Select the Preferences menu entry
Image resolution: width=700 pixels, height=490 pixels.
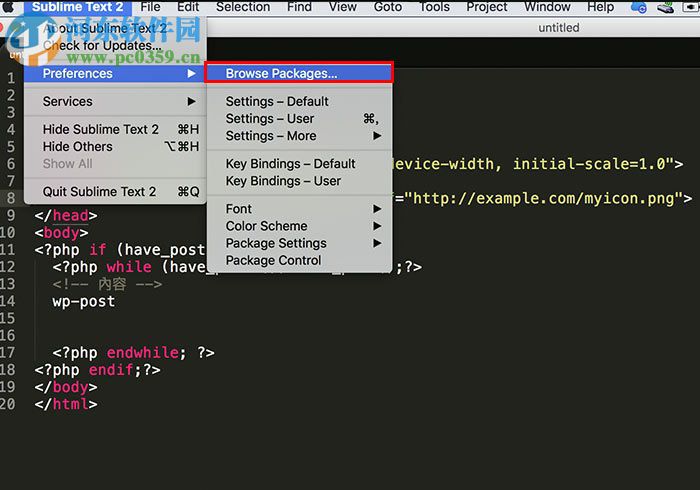[x=115, y=74]
